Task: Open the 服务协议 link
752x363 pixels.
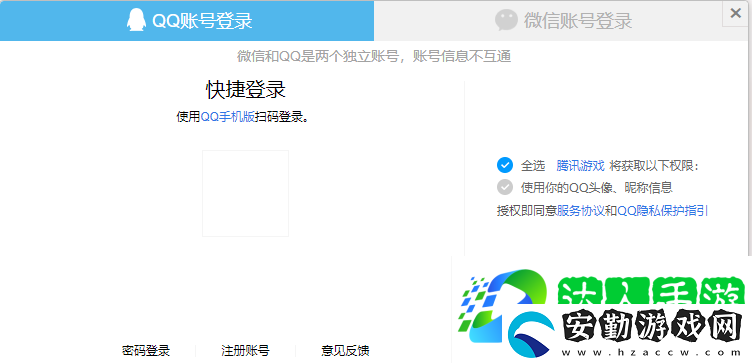Action: 581,211
